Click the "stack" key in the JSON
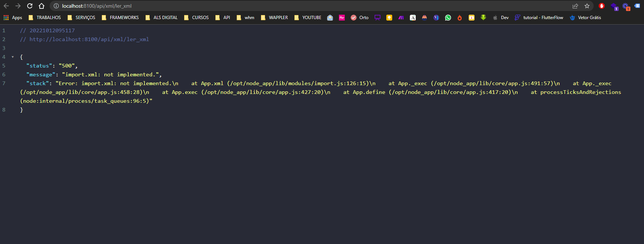Viewport: 644px width, 244px height. coord(37,83)
